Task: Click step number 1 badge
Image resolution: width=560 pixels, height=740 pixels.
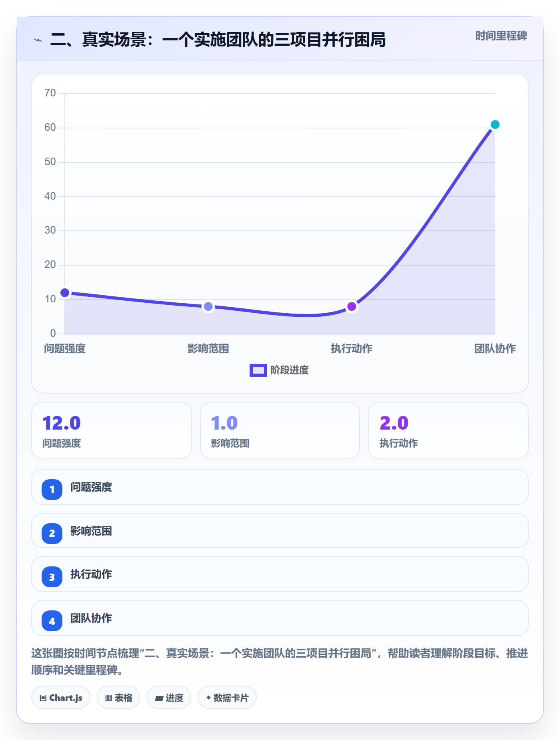Action: (52, 489)
